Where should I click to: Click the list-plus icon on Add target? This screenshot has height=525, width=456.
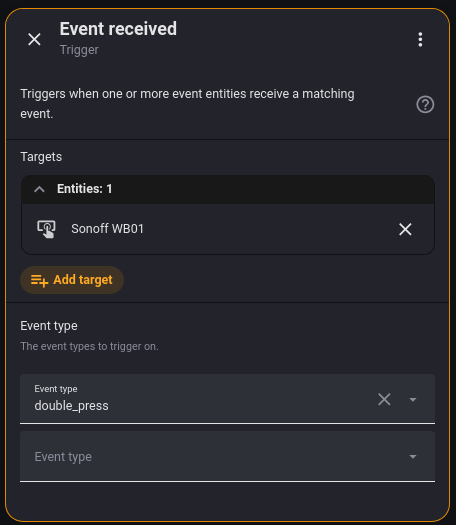click(x=40, y=280)
